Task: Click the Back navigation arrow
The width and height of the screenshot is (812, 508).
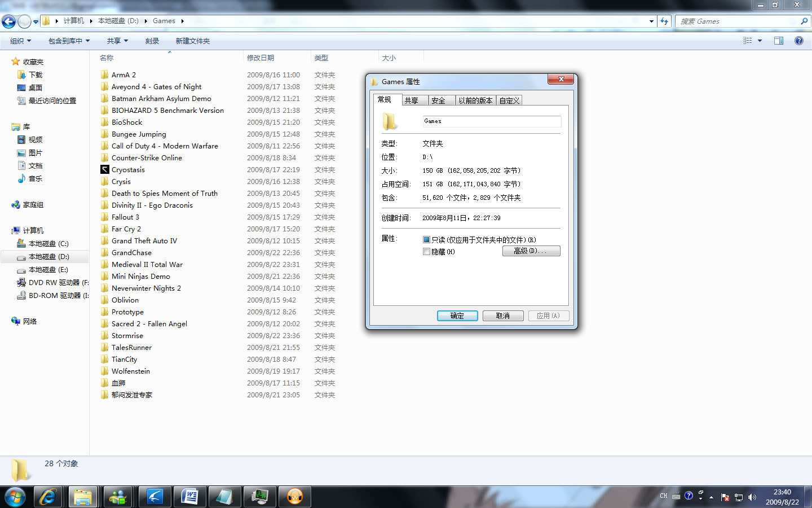Action: (8, 21)
